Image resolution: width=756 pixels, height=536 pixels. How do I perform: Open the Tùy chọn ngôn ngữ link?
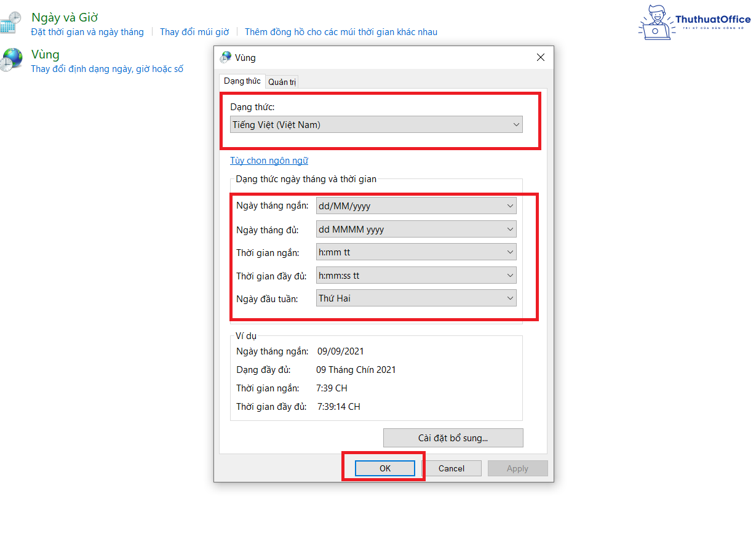coord(269,160)
